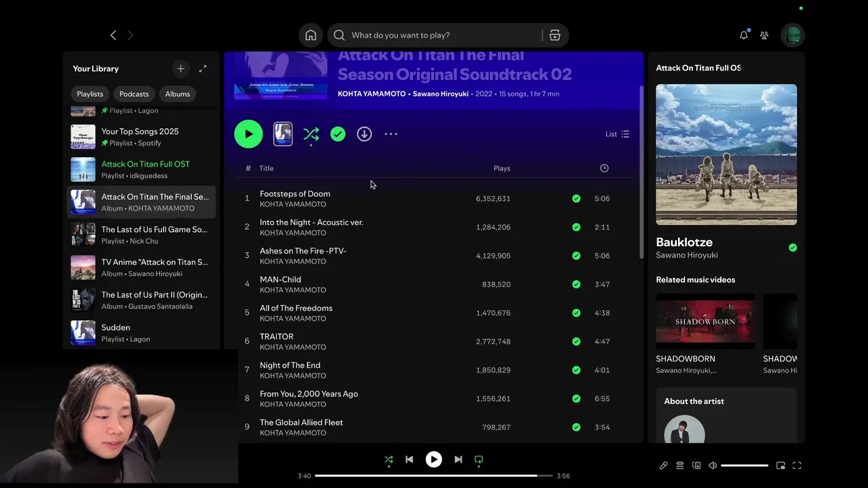Open TV Anime "Attack on Titan" album
The height and width of the screenshot is (488, 868).
141,267
